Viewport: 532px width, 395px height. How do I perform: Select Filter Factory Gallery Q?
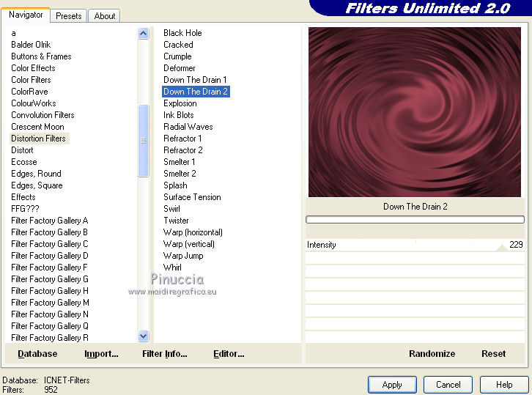(50, 326)
